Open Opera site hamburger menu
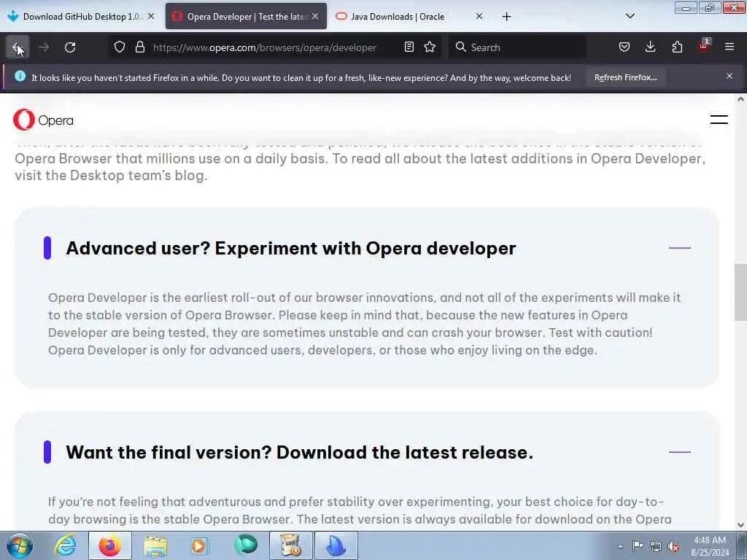This screenshot has width=747, height=560. click(719, 120)
